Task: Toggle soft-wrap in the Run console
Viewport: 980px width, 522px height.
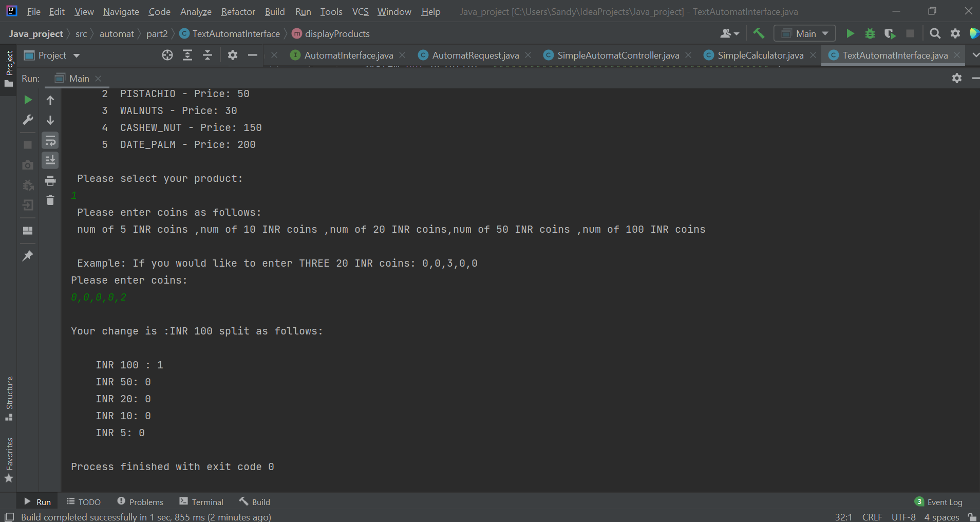Action: [x=50, y=140]
